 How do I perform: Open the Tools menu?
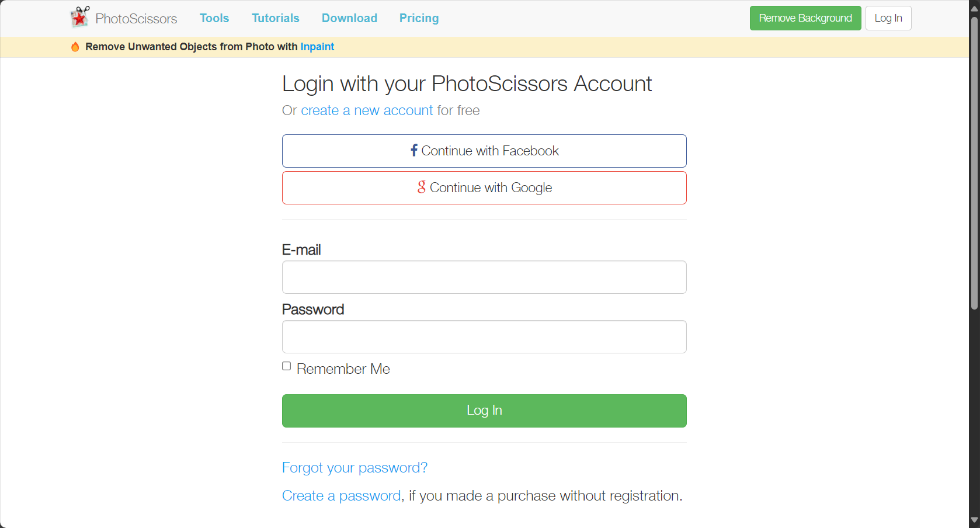point(214,18)
